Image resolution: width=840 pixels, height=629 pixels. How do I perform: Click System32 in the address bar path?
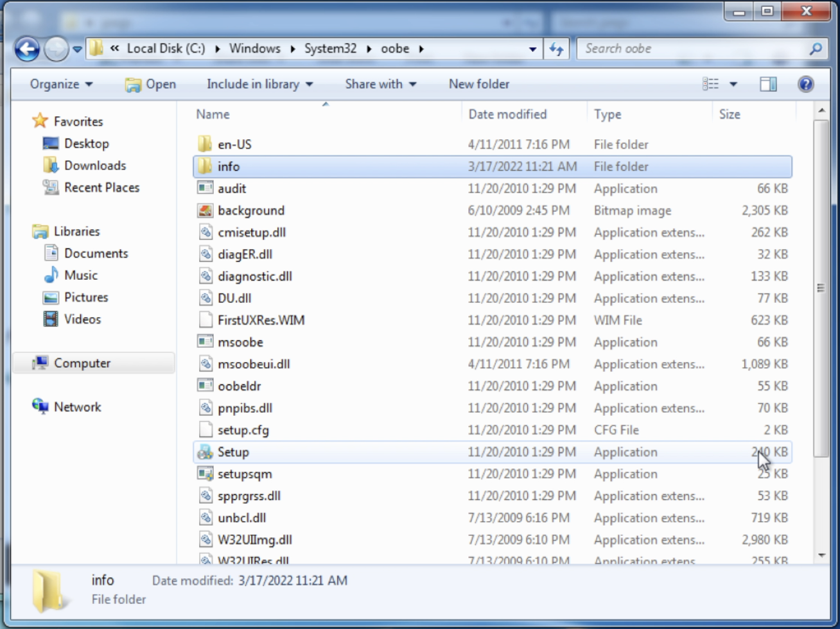tap(331, 49)
